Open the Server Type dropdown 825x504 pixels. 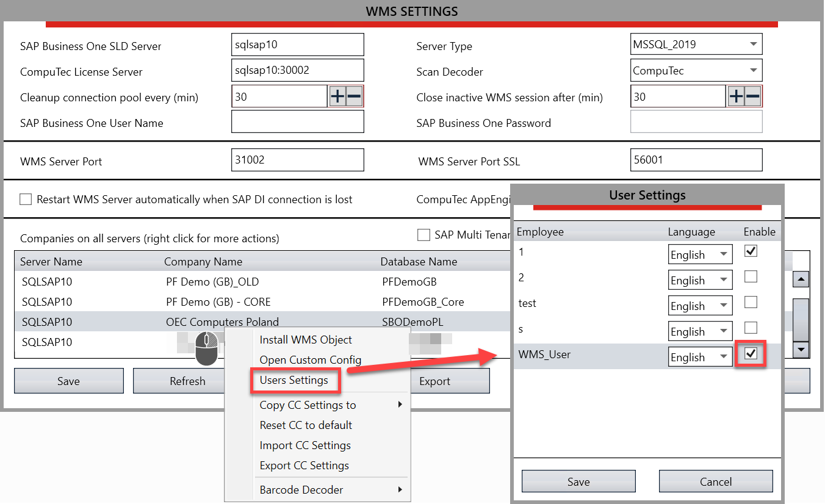(x=754, y=43)
